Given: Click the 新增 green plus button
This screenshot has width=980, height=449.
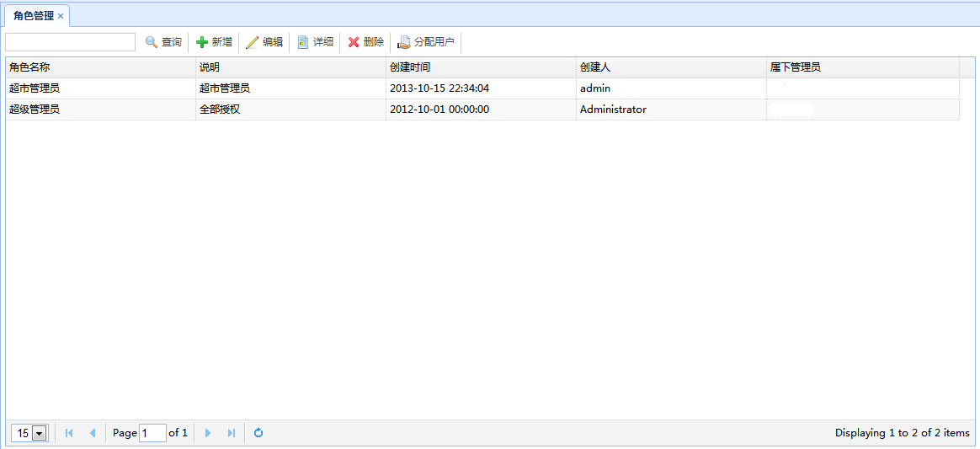Looking at the screenshot, I should pos(214,42).
